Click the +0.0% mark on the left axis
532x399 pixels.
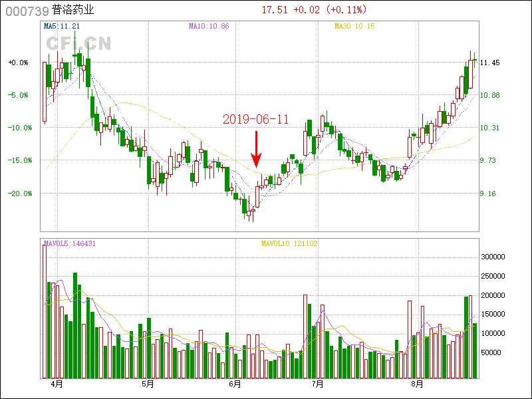(x=19, y=63)
